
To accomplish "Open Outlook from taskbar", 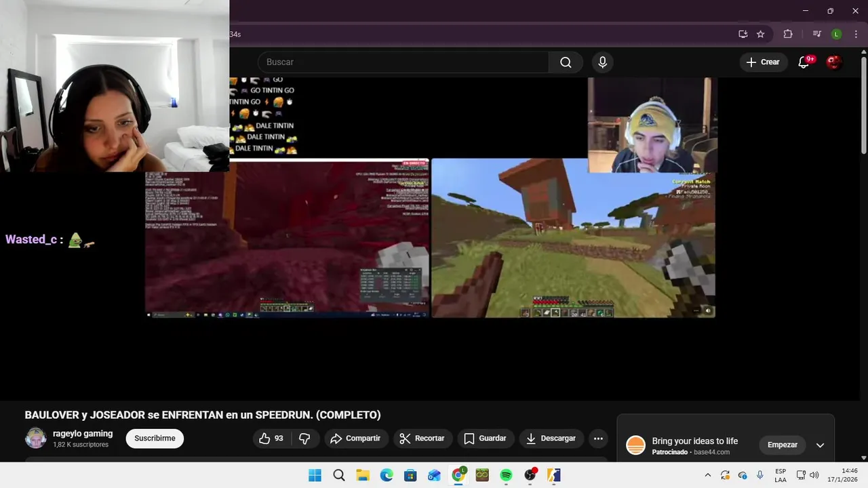I will 434,475.
